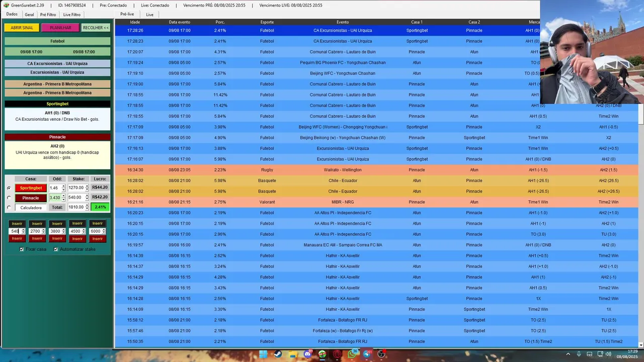Open Discord from the taskbar
Image resolution: width=644 pixels, height=362 pixels.
point(307,354)
